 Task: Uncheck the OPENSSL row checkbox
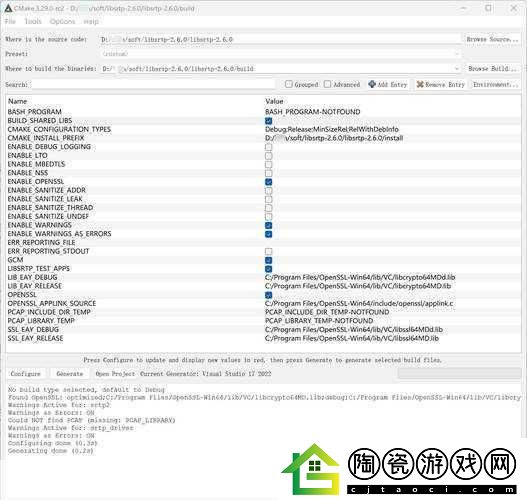click(268, 295)
